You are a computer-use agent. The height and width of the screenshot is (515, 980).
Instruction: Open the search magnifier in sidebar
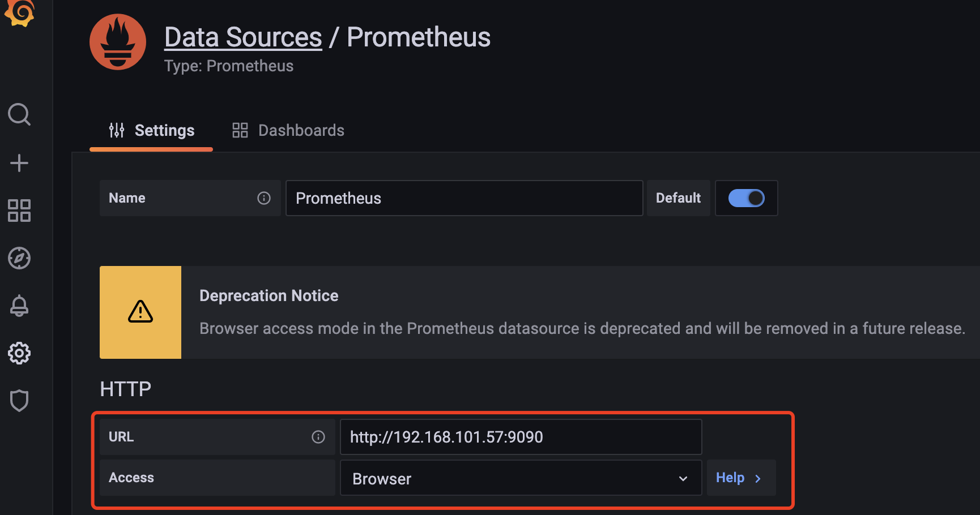[19, 114]
